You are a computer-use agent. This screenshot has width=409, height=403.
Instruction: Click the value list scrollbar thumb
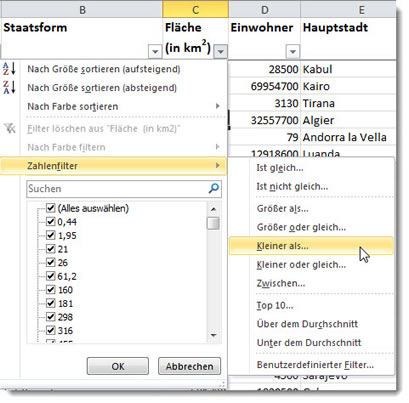pyautogui.click(x=213, y=223)
